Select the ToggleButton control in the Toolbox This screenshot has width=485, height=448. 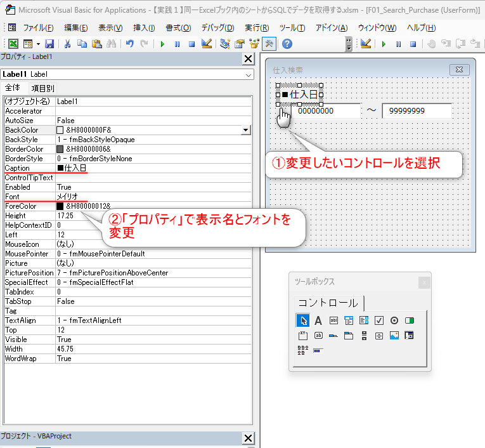click(409, 320)
